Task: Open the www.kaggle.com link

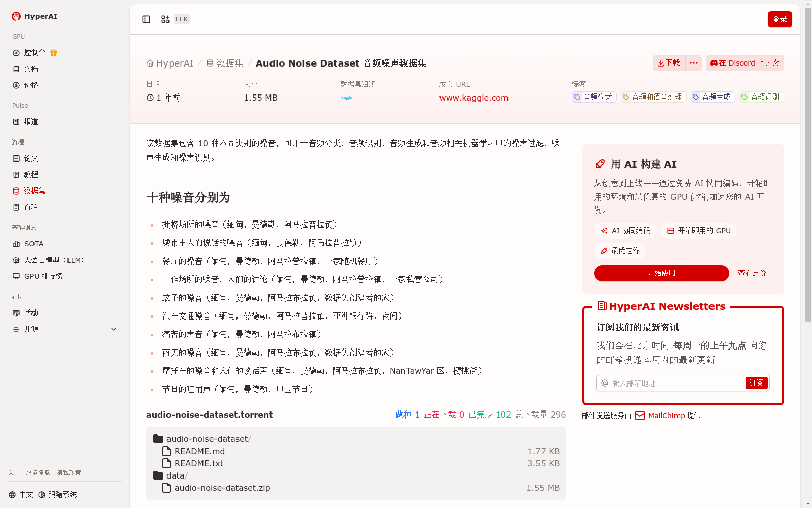Action: coord(474,98)
